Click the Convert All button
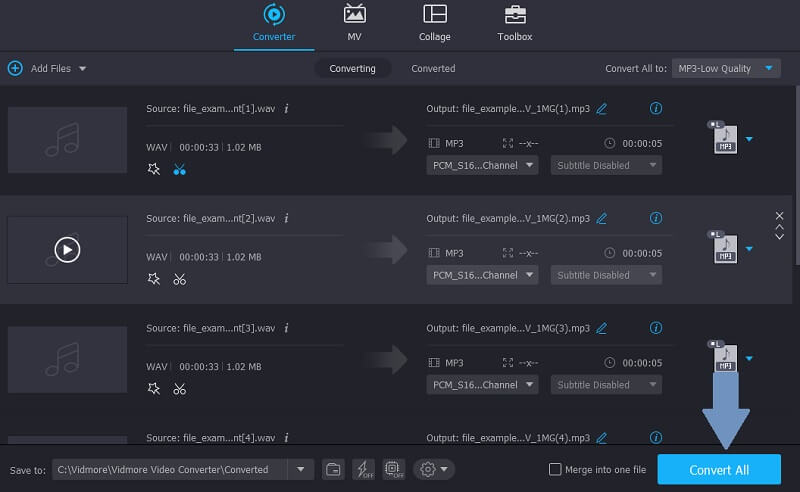The image size is (800, 492). pyautogui.click(x=719, y=469)
